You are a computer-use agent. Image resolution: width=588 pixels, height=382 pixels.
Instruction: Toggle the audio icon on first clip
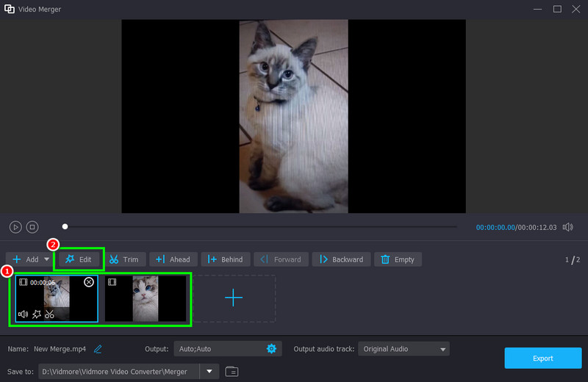(23, 314)
